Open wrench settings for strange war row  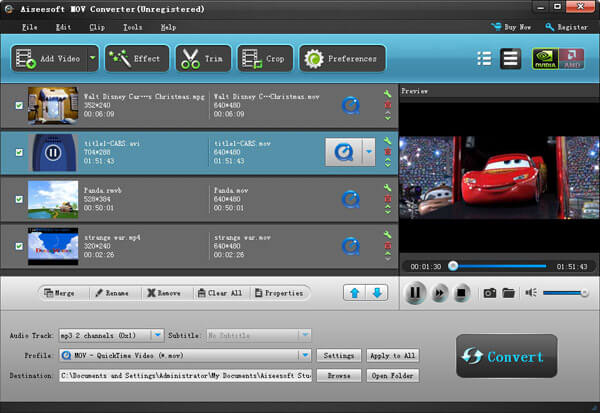coord(387,234)
